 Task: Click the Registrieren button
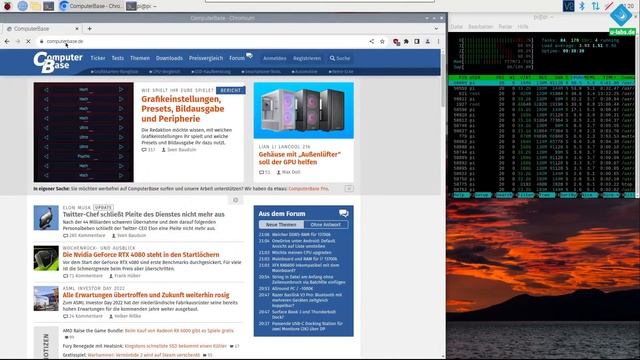click(307, 58)
